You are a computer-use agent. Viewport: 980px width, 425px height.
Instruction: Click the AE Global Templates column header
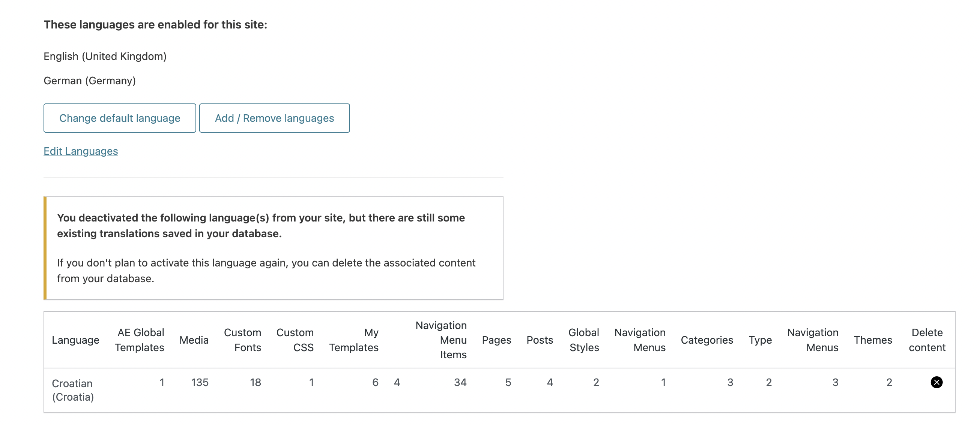(140, 340)
